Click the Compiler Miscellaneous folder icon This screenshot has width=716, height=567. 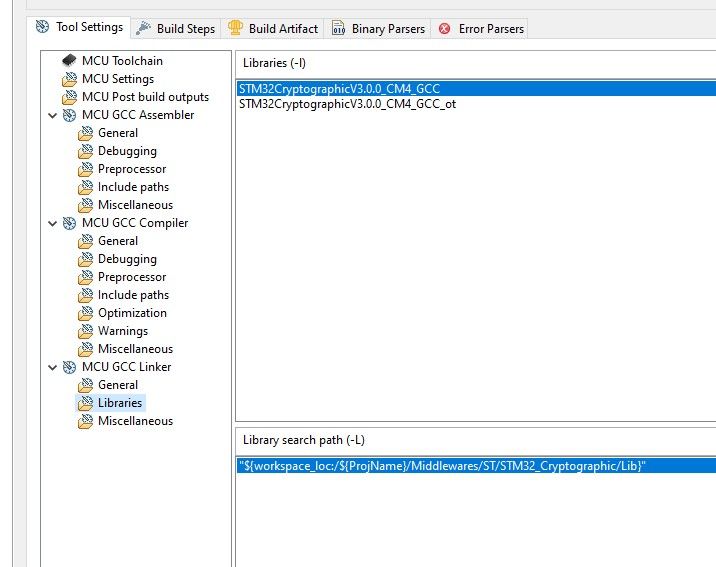85,349
